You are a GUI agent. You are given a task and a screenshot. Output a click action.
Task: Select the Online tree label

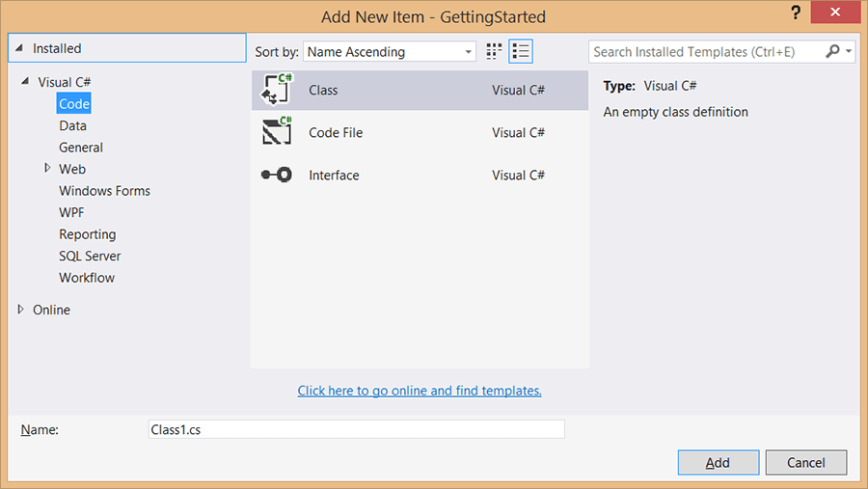(51, 310)
